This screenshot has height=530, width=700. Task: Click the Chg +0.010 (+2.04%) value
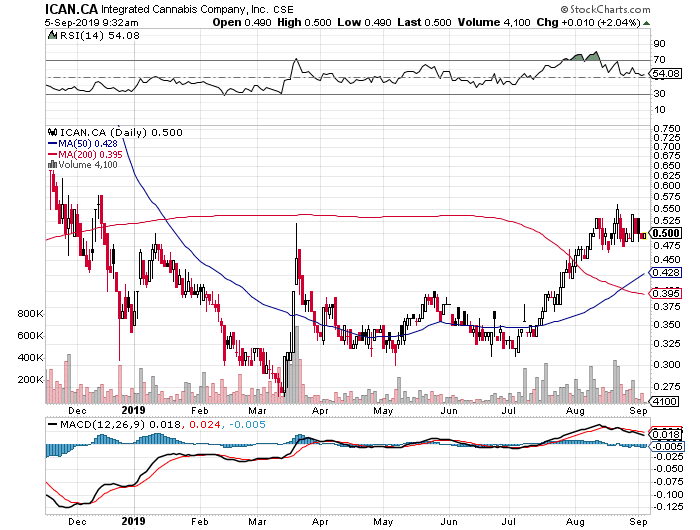pyautogui.click(x=588, y=22)
